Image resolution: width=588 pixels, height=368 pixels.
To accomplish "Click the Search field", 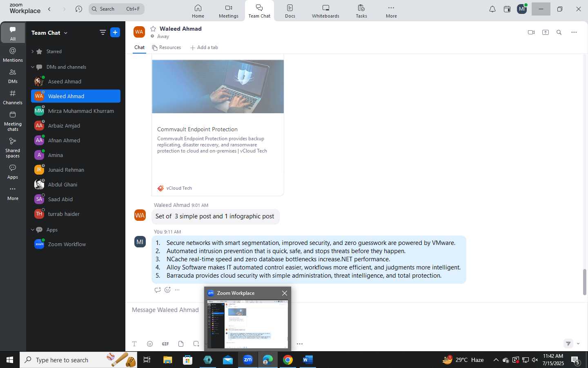I will pyautogui.click(x=116, y=9).
